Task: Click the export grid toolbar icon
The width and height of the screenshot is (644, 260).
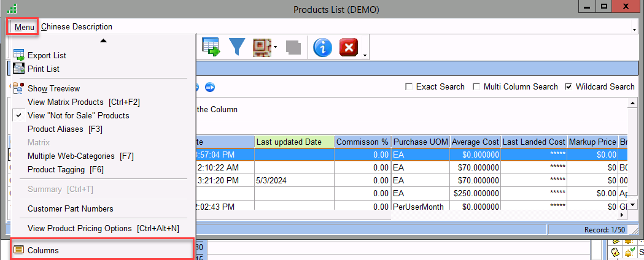Action: tap(211, 48)
